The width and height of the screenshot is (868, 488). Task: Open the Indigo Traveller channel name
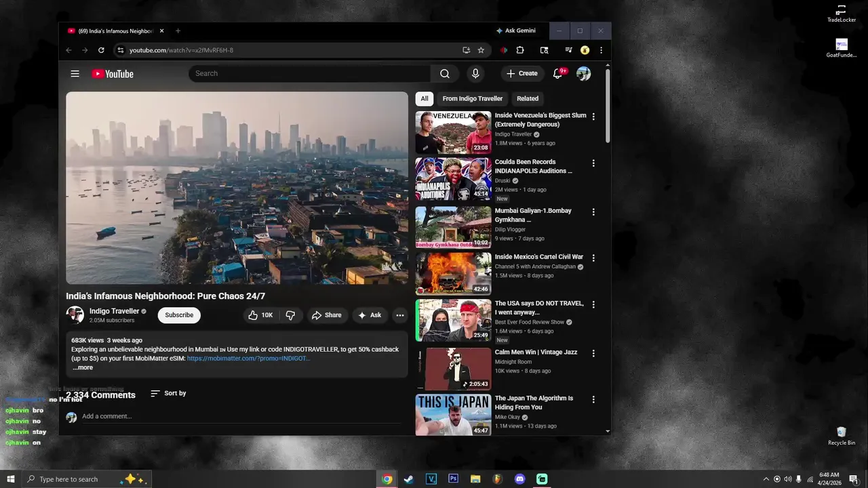coord(114,311)
